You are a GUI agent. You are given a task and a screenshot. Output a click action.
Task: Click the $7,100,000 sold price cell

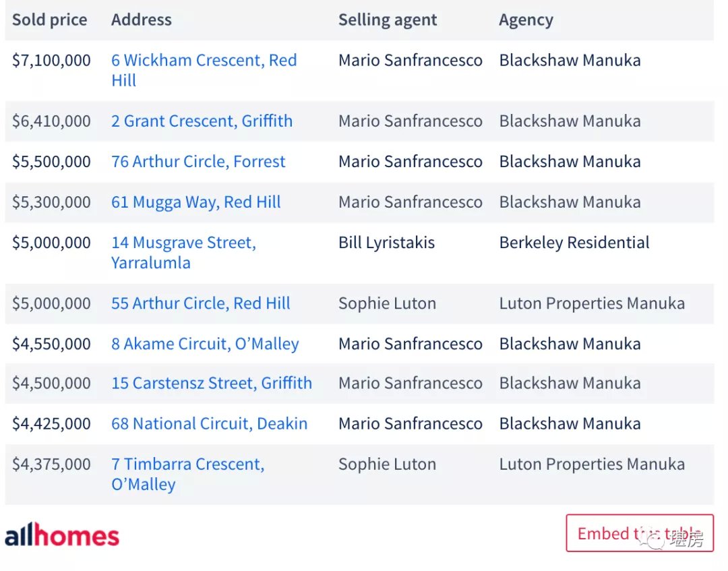51,61
